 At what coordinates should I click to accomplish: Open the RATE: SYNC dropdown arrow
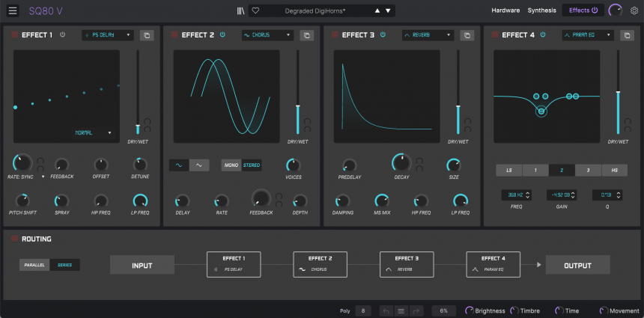[43, 177]
